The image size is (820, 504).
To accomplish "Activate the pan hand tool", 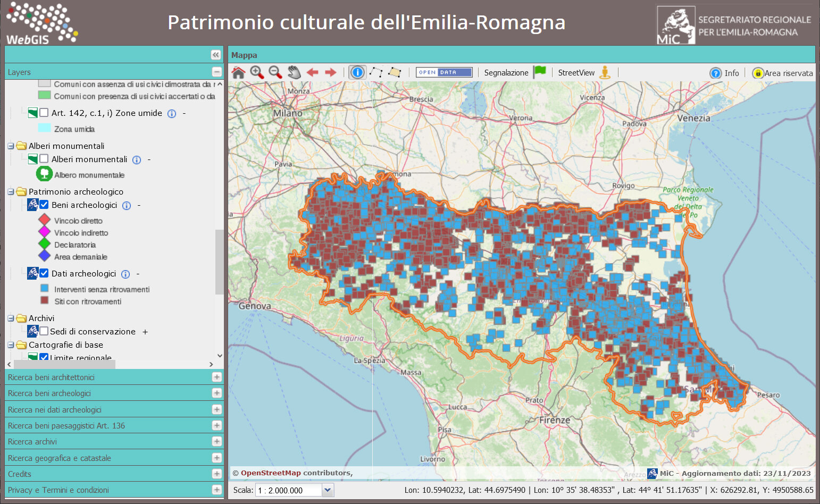I will pos(294,73).
